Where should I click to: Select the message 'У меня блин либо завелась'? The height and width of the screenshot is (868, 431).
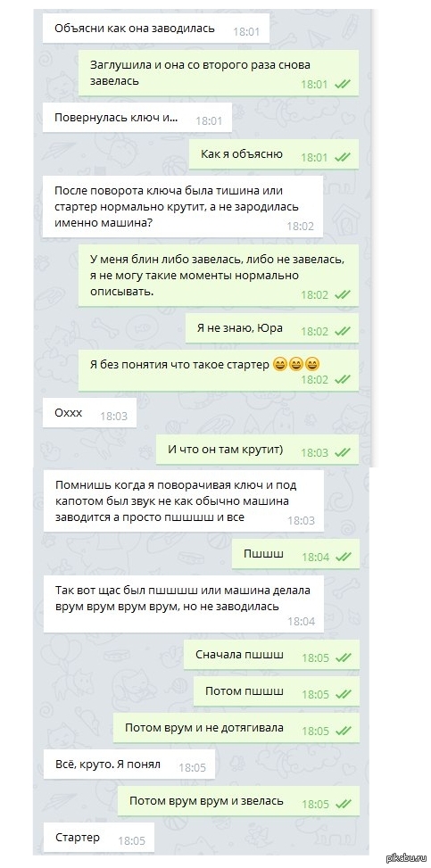pos(219,275)
